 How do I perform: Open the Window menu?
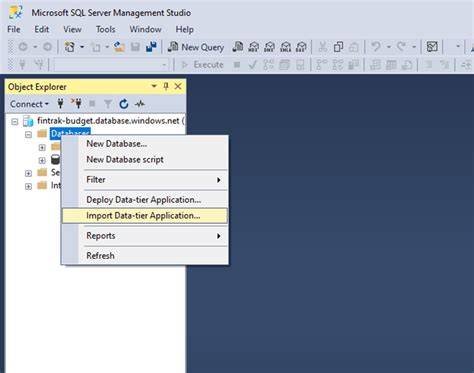(145, 29)
